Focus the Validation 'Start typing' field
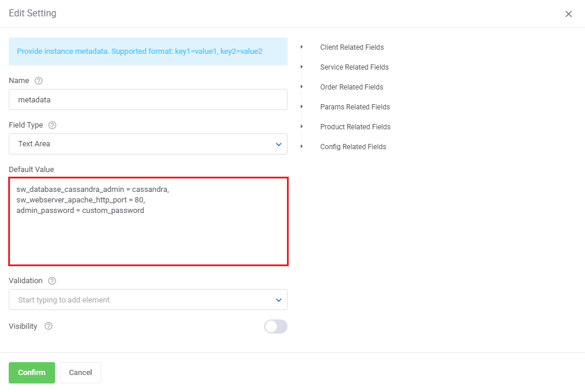The width and height of the screenshot is (585, 392). click(x=141, y=300)
